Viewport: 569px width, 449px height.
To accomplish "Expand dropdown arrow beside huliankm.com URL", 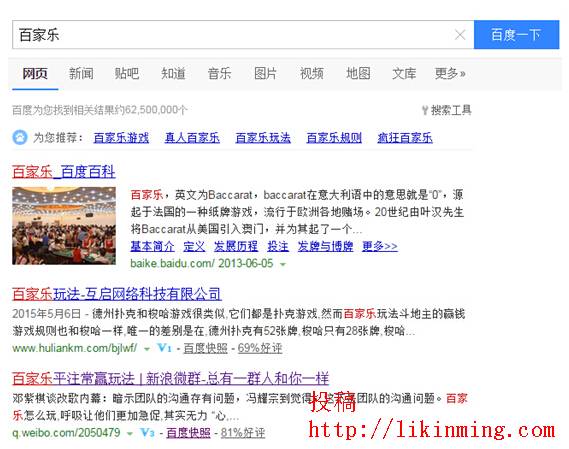I will click(147, 349).
